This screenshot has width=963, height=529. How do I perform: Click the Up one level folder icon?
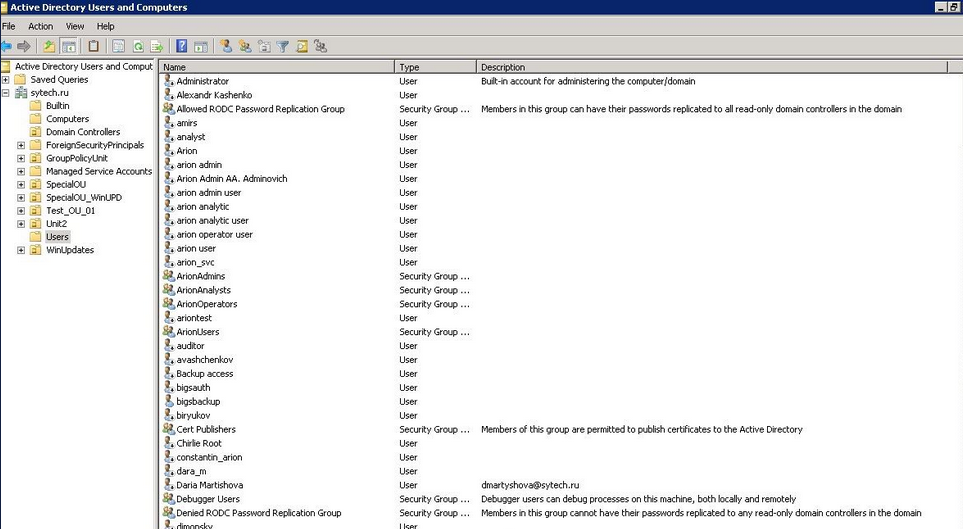(50, 46)
